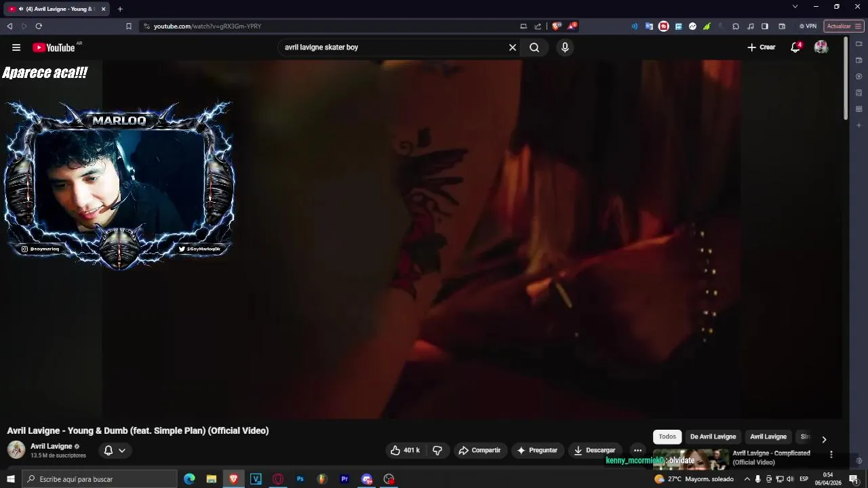Open the subscription bell notification dropdown
This screenshot has height=488, width=868.
[x=114, y=450]
